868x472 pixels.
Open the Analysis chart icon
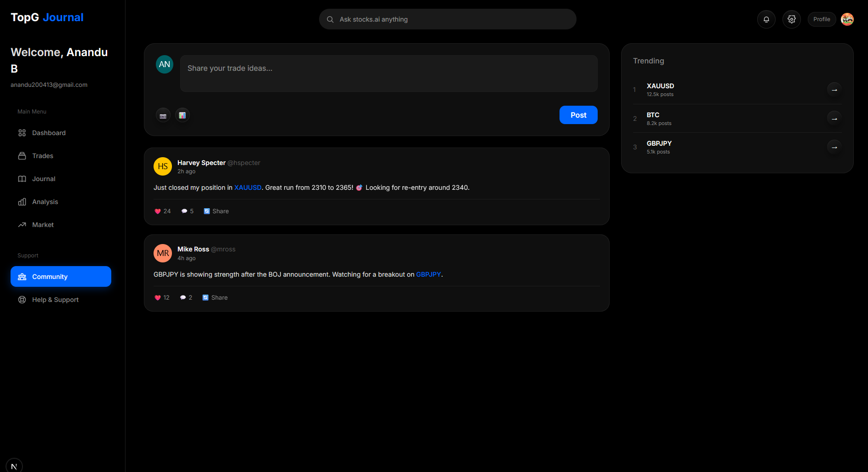click(x=23, y=202)
